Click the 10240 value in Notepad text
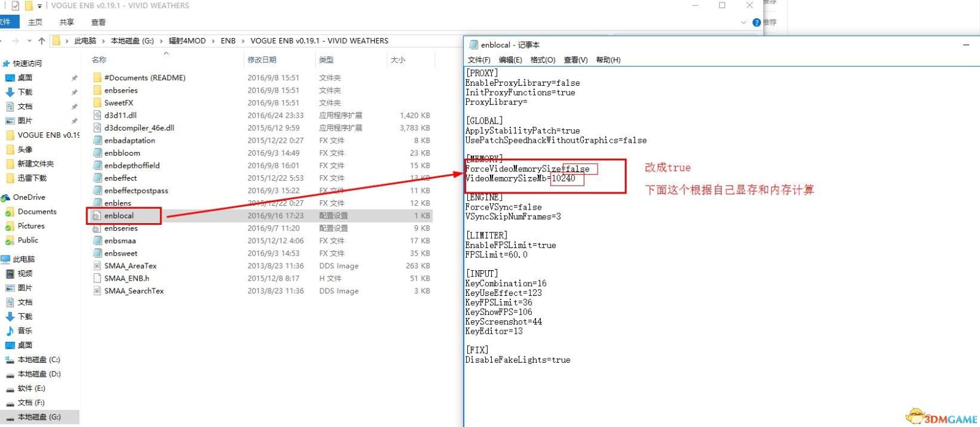 563,178
